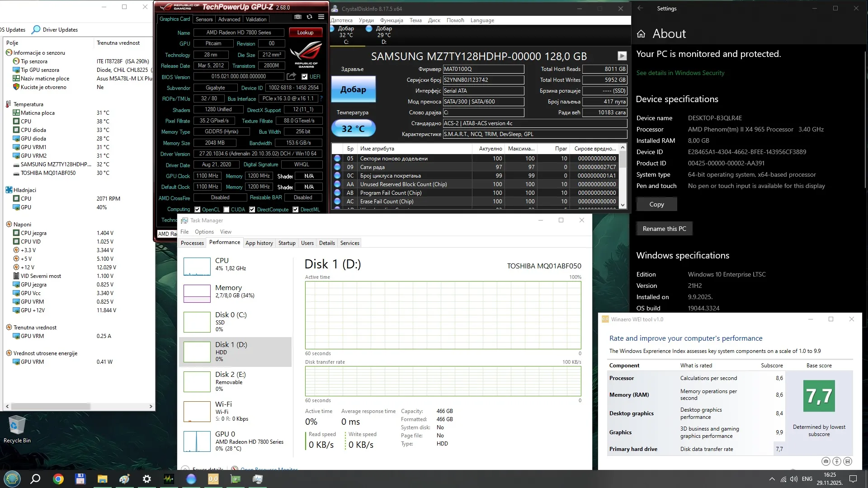The height and width of the screenshot is (488, 868).
Task: Click BIOS version export arrow icon
Action: click(291, 76)
